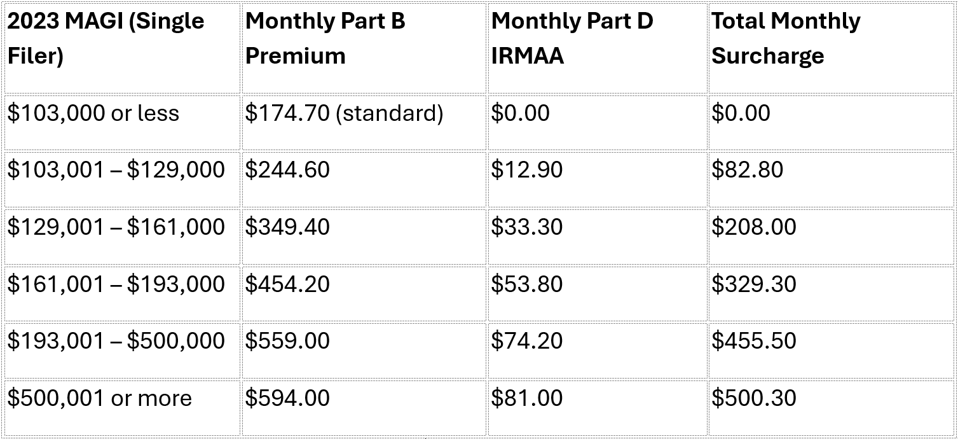
Task: Click the "$129,001 – $161,000" income bracket cell
Action: point(116,228)
